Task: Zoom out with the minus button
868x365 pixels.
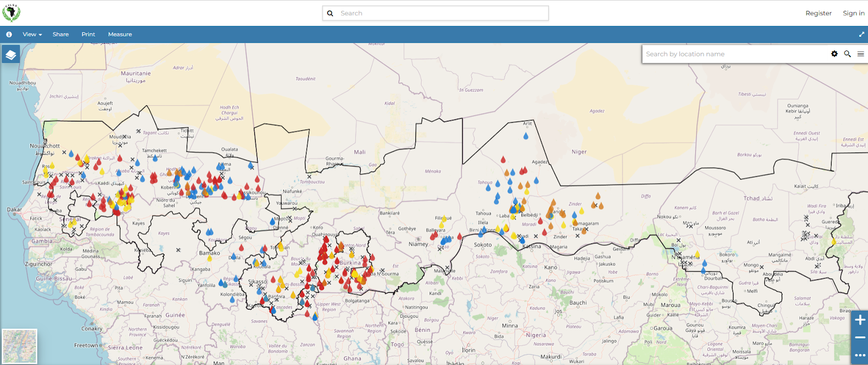Action: [860, 337]
